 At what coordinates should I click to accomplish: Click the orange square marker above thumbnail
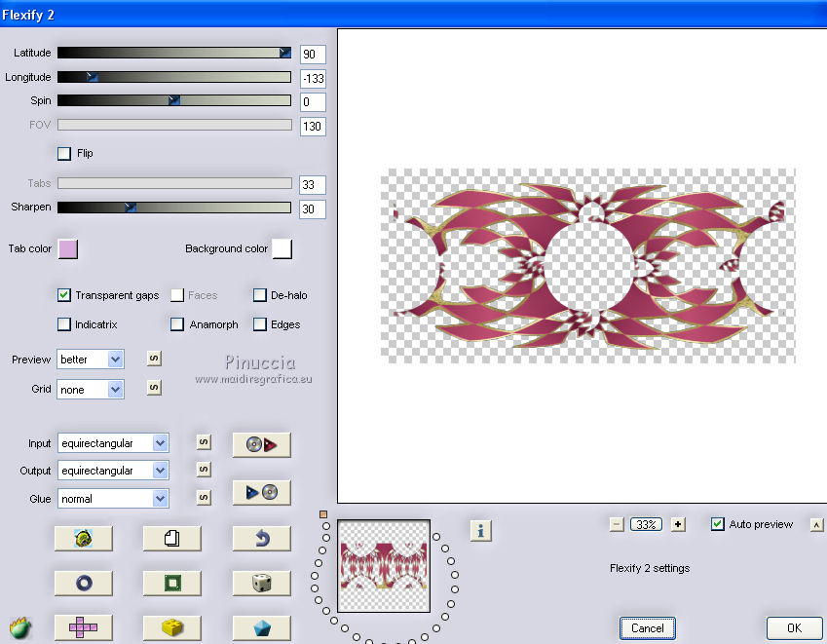pyautogui.click(x=323, y=514)
